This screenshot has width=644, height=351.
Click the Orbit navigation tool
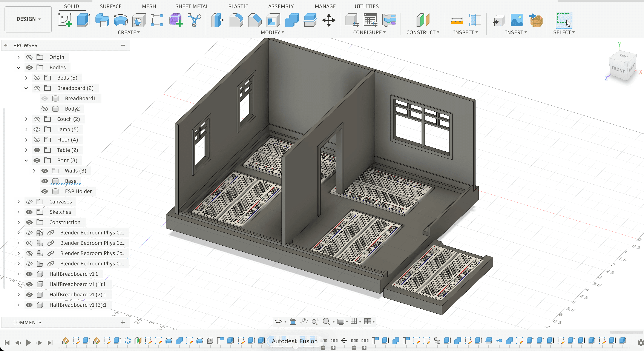pyautogui.click(x=278, y=321)
